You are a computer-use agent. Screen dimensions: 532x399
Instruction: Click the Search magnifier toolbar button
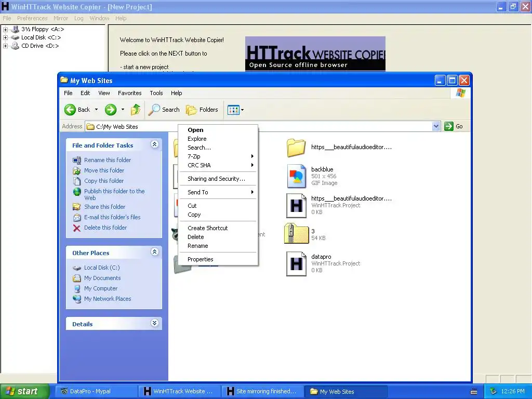pos(165,110)
